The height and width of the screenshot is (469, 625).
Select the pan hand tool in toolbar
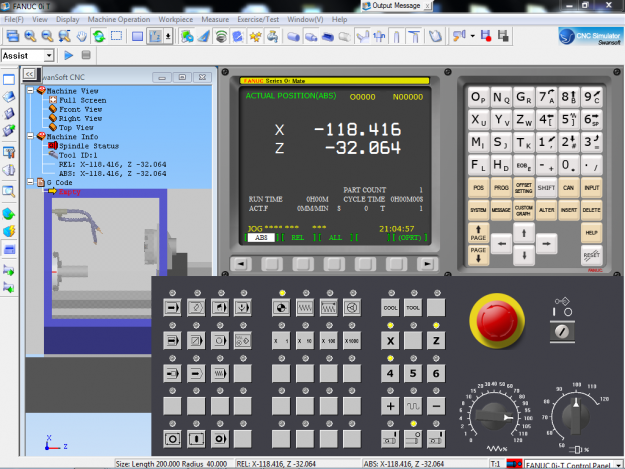click(x=82, y=36)
